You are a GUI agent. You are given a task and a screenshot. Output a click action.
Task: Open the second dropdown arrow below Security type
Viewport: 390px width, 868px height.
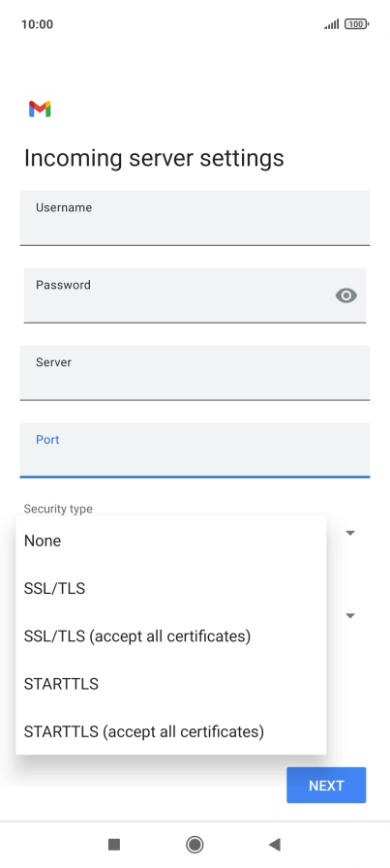point(350,615)
